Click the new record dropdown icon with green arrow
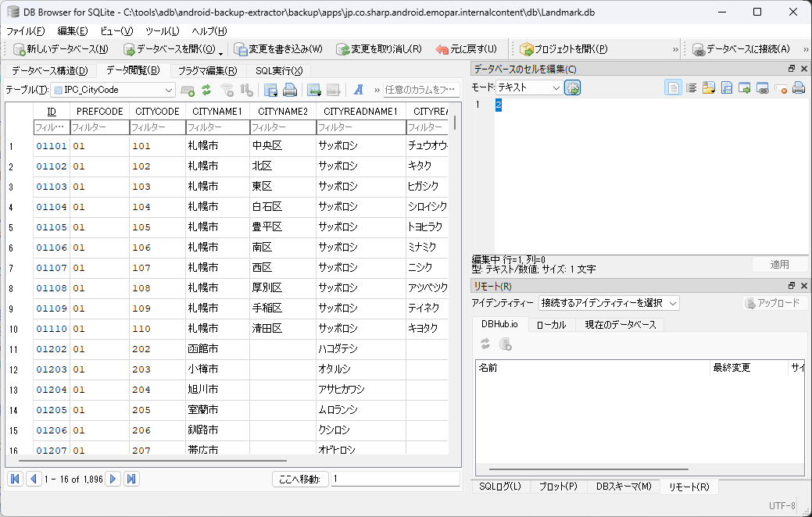The image size is (812, 517). (314, 90)
